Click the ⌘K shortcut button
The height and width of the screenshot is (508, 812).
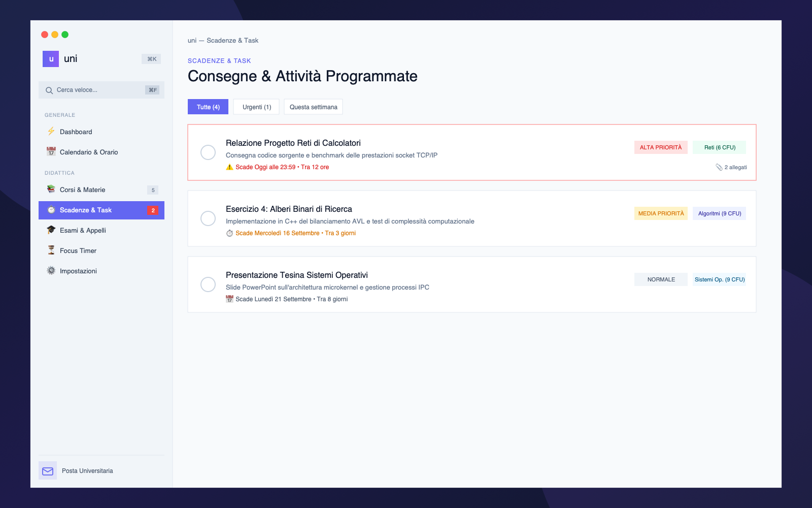pos(151,59)
